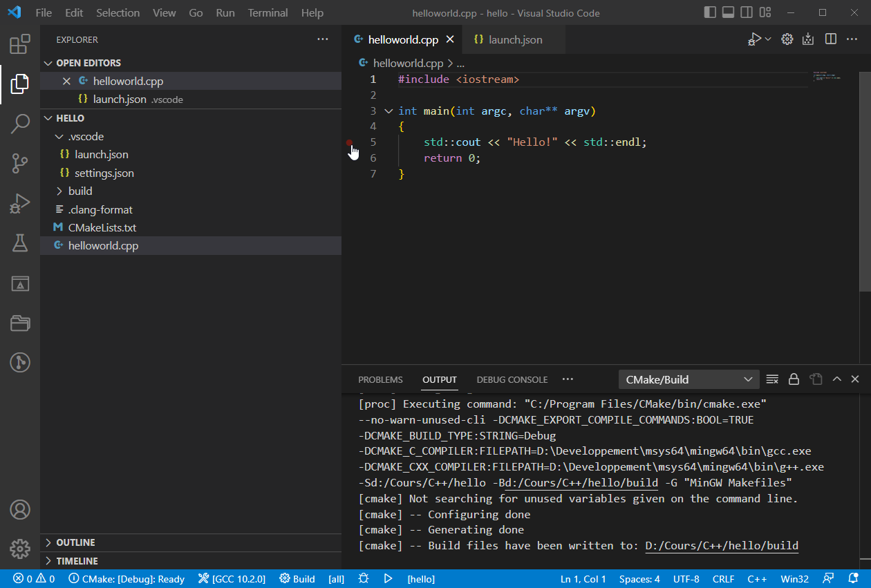Open the CMake view in activity bar

tap(19, 283)
